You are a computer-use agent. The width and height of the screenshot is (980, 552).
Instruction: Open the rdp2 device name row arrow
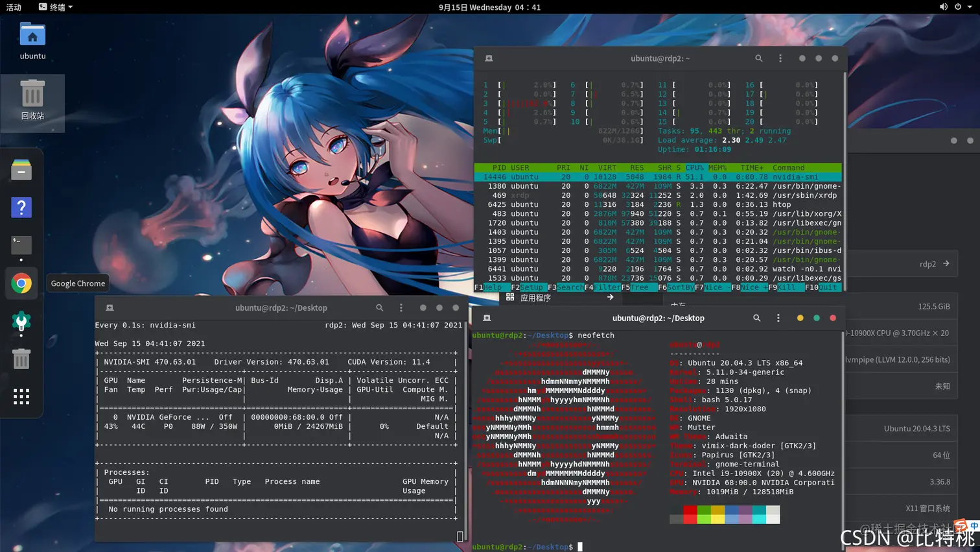946,263
